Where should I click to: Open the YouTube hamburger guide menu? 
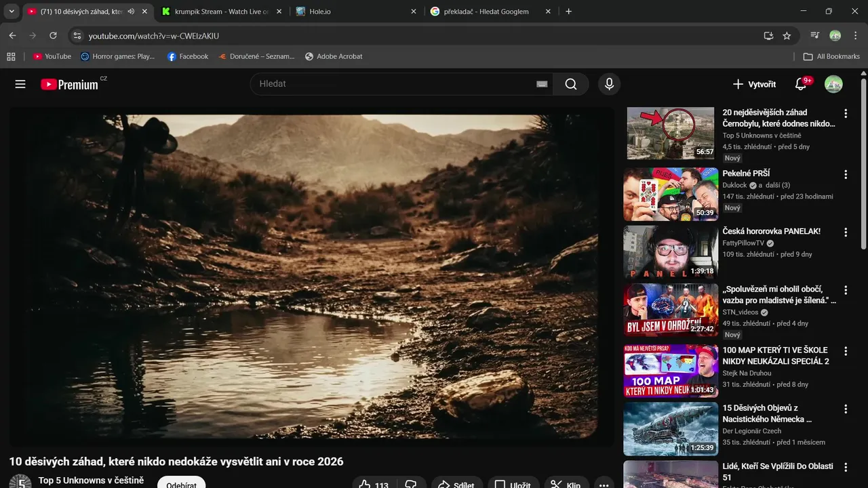(20, 84)
